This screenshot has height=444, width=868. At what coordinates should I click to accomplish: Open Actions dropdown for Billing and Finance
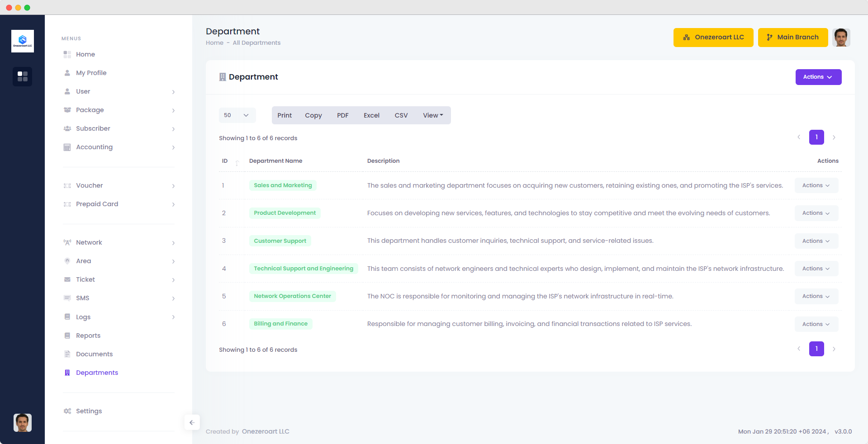pos(816,324)
